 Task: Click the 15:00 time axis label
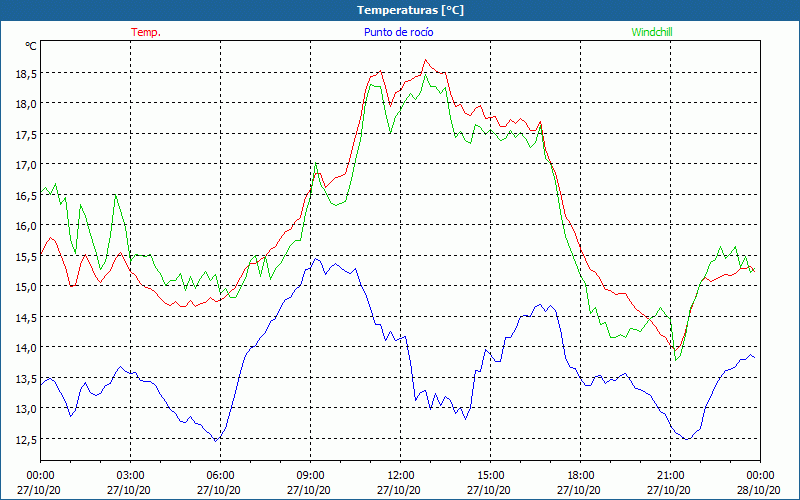point(490,476)
